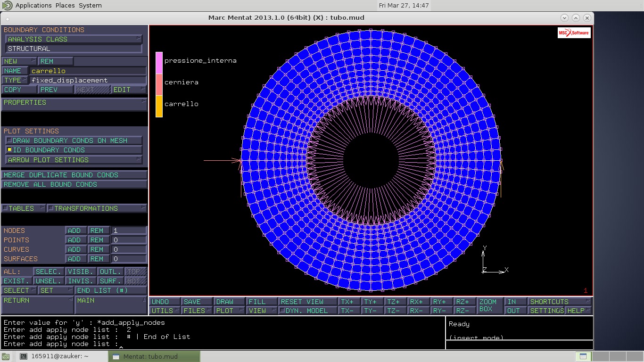Expand the ANALYSIS CLASS menu
Image resolution: width=644 pixels, height=362 pixels.
[x=73, y=39]
